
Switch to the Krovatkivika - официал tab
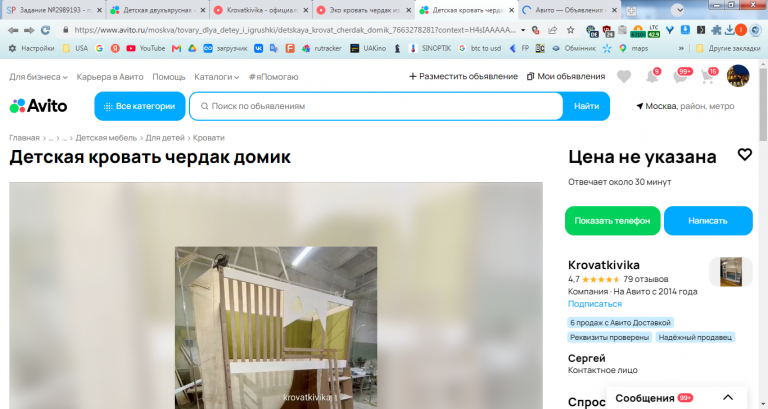click(x=261, y=10)
